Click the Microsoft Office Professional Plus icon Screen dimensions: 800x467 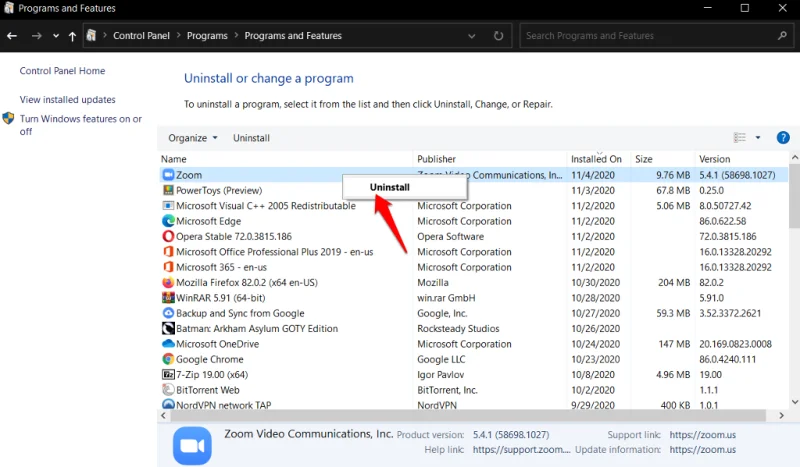click(168, 251)
